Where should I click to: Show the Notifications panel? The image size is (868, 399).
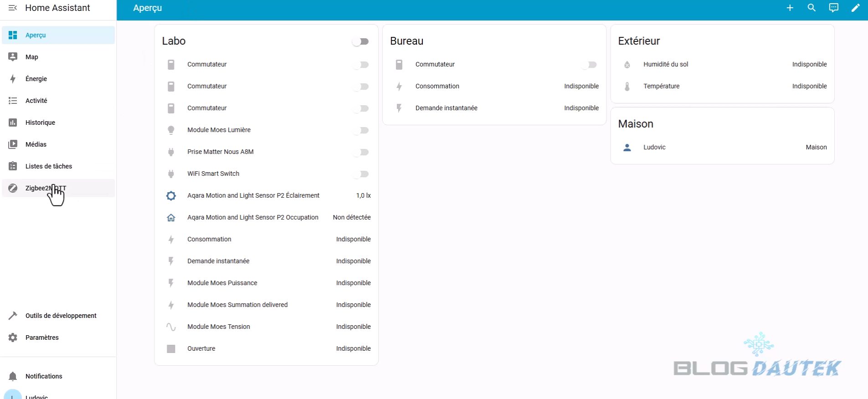click(x=44, y=376)
